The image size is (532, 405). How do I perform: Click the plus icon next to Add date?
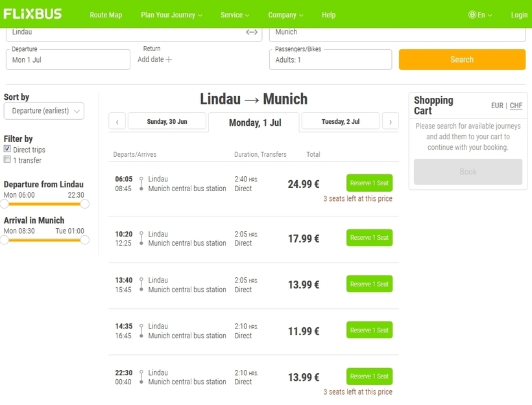(x=169, y=60)
